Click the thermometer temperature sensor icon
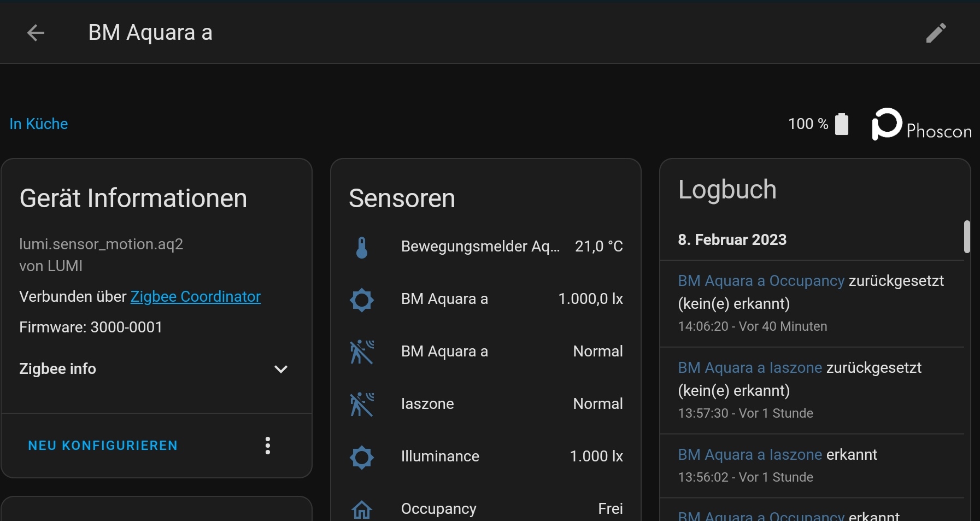This screenshot has height=521, width=980. click(x=362, y=247)
